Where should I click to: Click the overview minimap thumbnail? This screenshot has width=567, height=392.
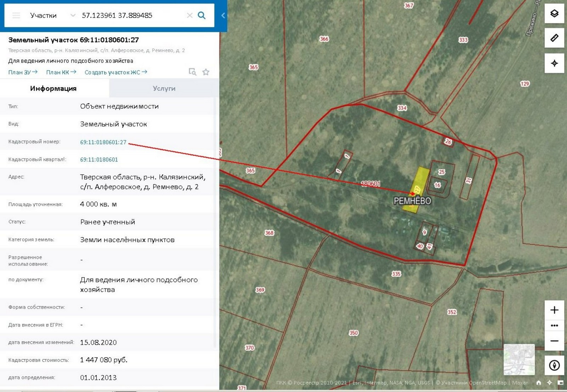click(519, 359)
